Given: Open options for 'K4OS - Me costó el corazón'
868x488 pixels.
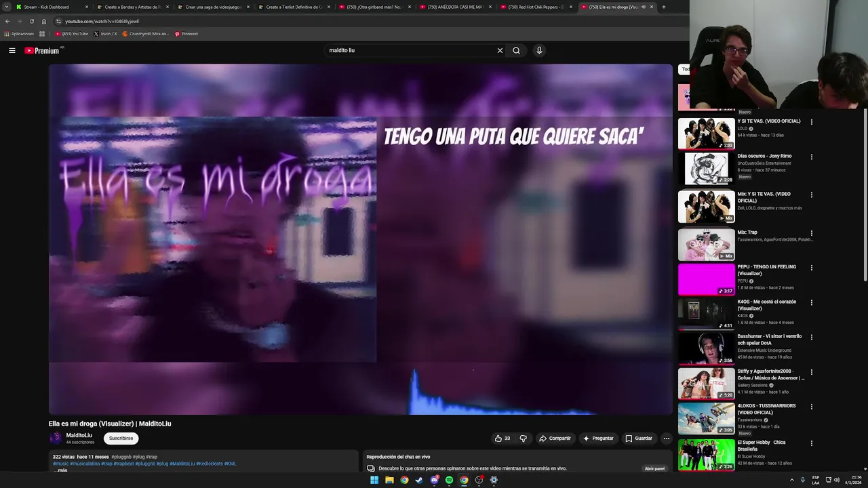Looking at the screenshot, I should pos(811,302).
